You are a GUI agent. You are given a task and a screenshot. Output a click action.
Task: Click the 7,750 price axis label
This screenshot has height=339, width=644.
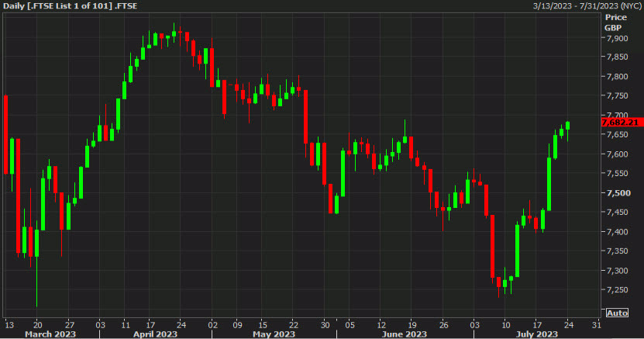[618, 95]
